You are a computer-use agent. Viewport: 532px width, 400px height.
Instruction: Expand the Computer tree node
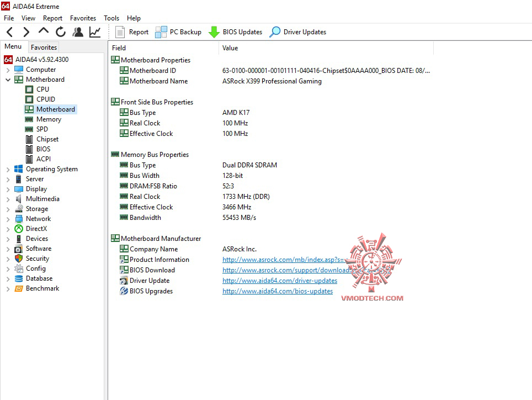(x=8, y=70)
